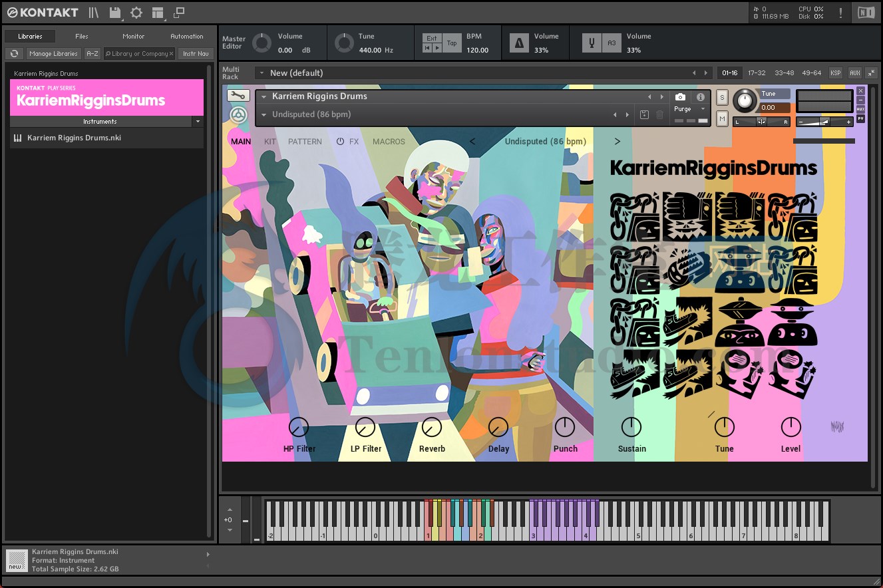Switch to the Monitor tab
This screenshot has height=588, width=883.
(x=134, y=37)
